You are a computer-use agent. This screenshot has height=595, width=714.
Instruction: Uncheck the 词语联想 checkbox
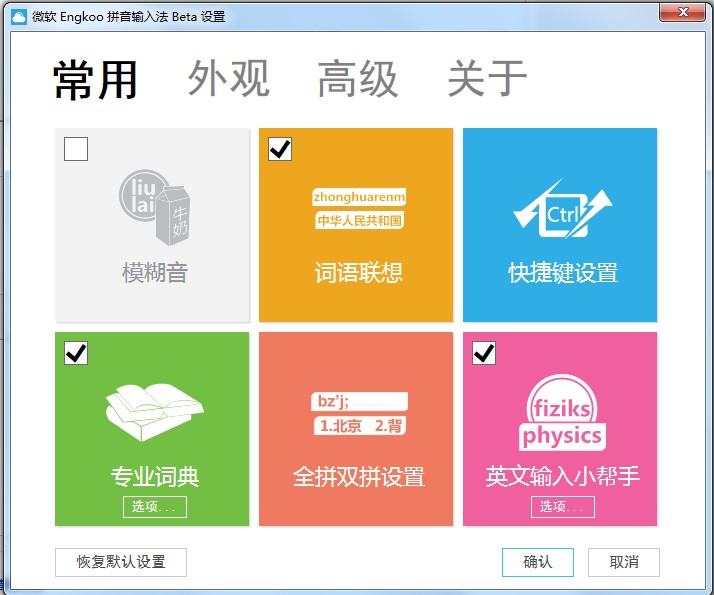click(x=280, y=149)
